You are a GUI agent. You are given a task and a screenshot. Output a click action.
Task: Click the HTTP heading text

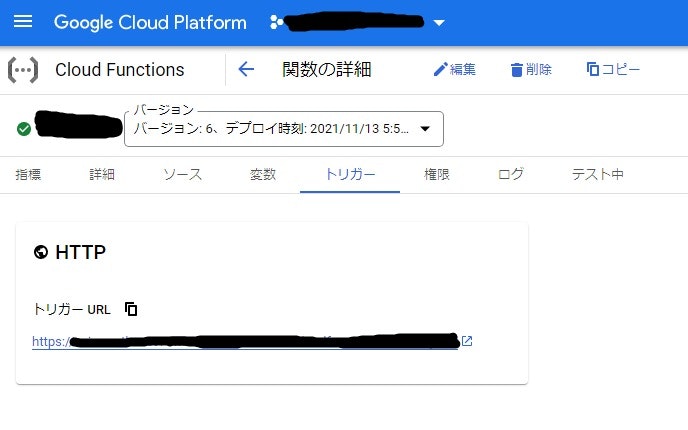coord(80,252)
